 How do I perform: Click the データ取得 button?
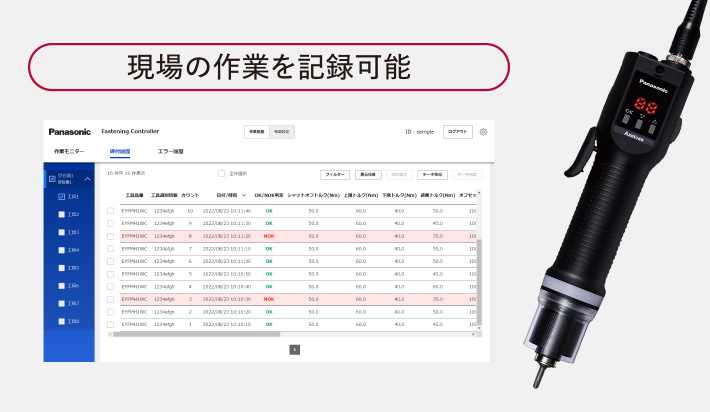tap(432, 174)
